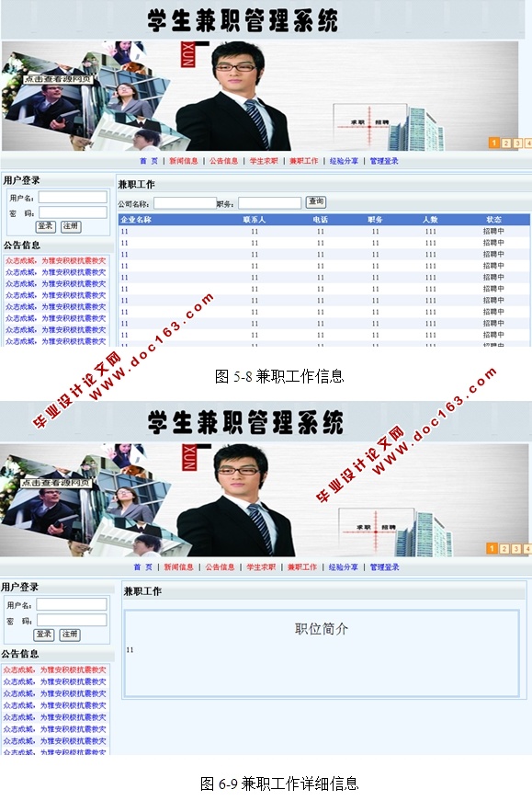Open 新闻信息 in lower page navigation
Screen dimensions: 532x801
[178, 567]
